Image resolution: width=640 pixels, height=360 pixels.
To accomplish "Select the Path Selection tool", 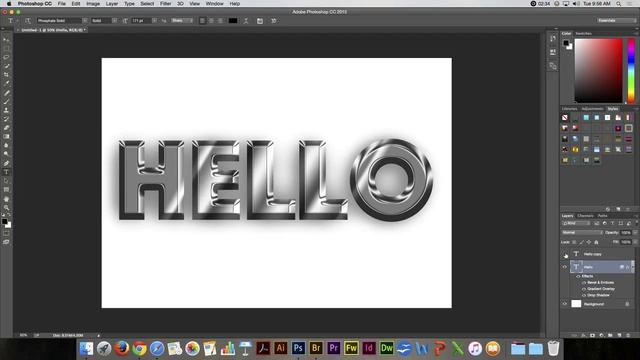I will click(6, 181).
